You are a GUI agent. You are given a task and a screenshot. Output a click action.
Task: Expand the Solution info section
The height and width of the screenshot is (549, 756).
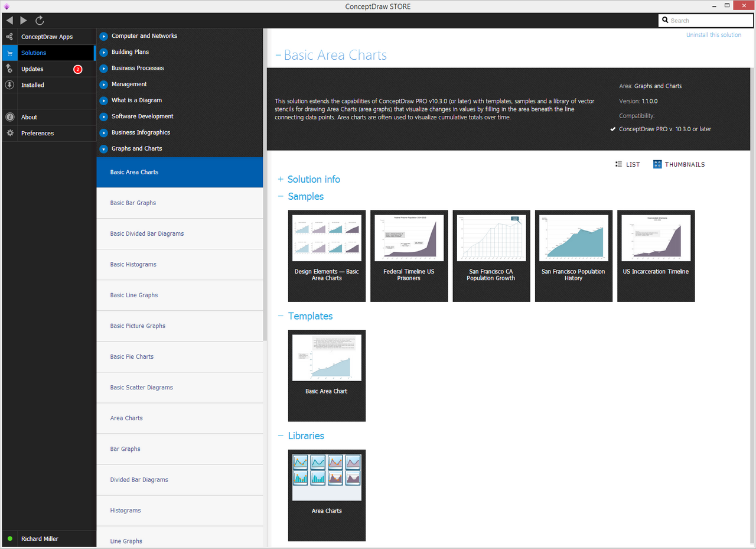pos(281,179)
